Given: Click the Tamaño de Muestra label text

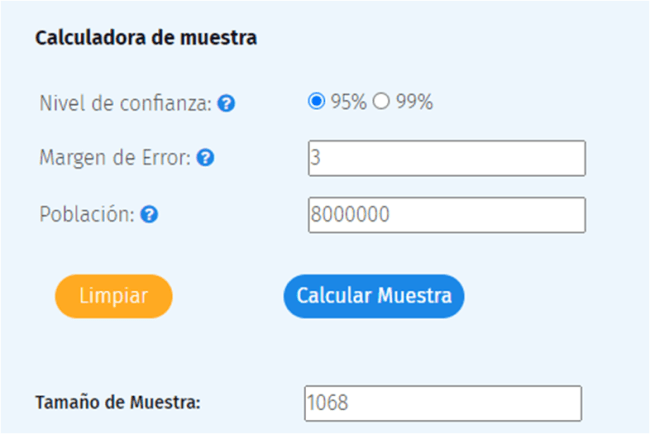Looking at the screenshot, I should pyautogui.click(x=118, y=403).
